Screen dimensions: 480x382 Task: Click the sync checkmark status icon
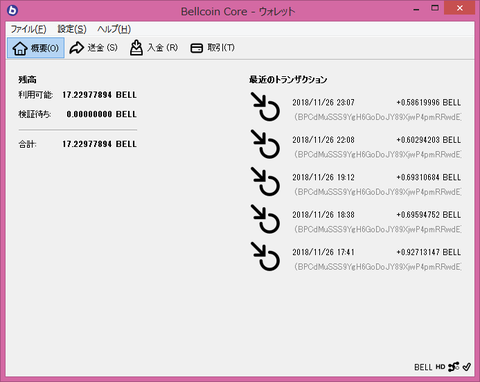click(x=467, y=367)
